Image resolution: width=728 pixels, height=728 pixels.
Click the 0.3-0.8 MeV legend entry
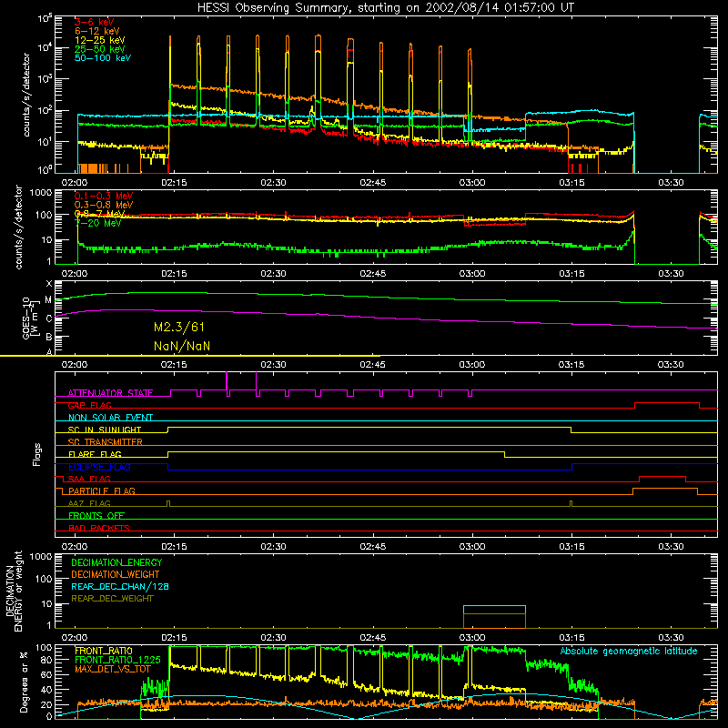pyautogui.click(x=104, y=205)
